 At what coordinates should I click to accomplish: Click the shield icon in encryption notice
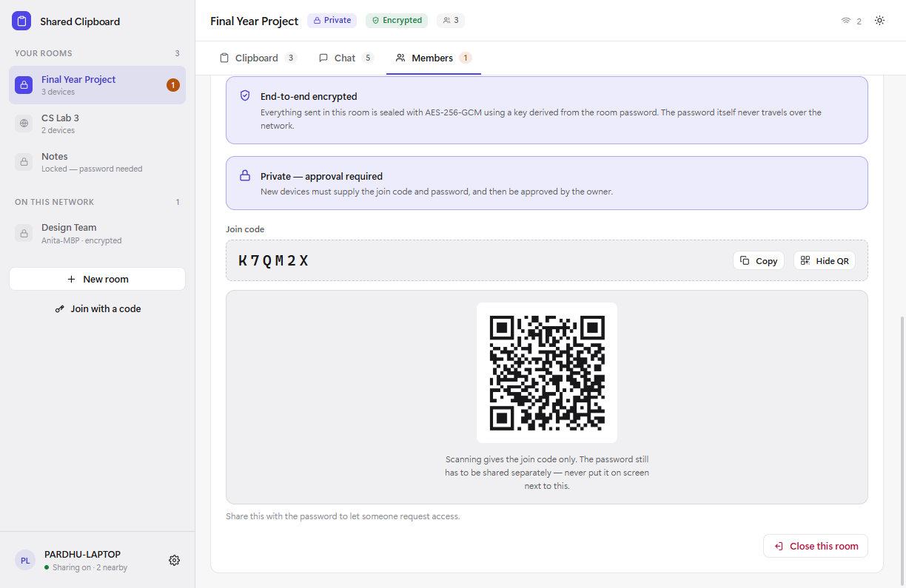245,96
